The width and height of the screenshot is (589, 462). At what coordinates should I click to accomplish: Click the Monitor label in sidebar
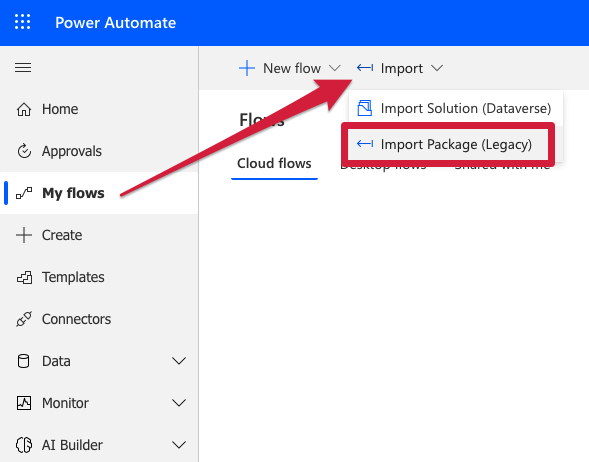[65, 403]
